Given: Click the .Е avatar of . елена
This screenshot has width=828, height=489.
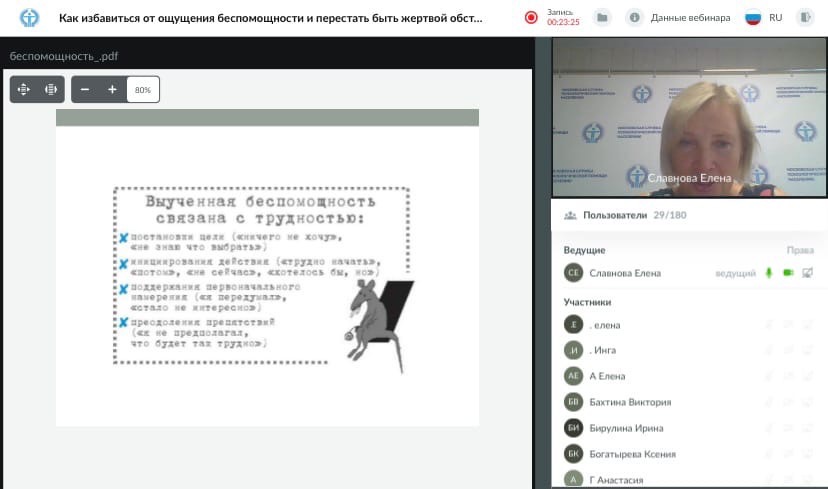Looking at the screenshot, I should tap(573, 324).
